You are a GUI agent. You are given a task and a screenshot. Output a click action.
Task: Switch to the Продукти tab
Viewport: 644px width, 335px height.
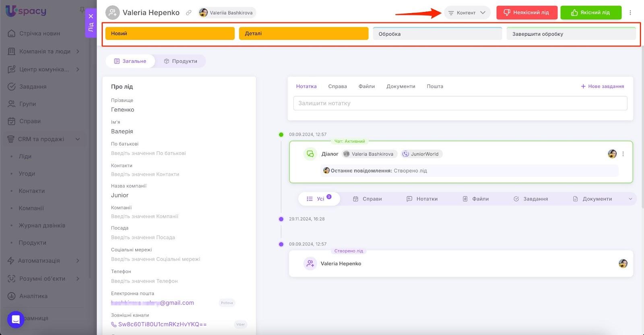tap(180, 61)
